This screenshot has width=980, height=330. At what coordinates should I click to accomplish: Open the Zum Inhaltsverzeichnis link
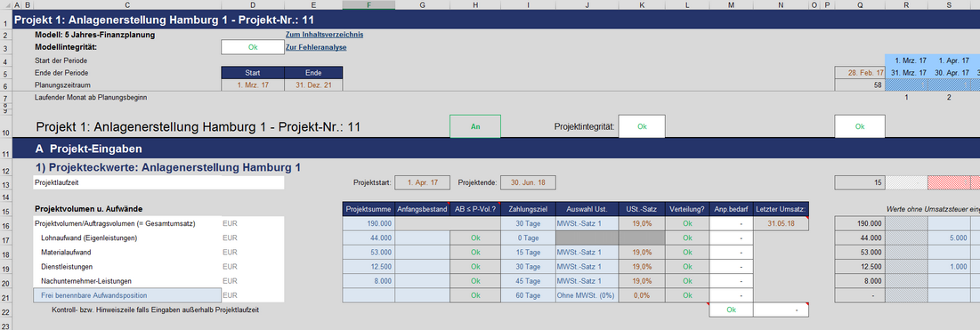(x=324, y=35)
